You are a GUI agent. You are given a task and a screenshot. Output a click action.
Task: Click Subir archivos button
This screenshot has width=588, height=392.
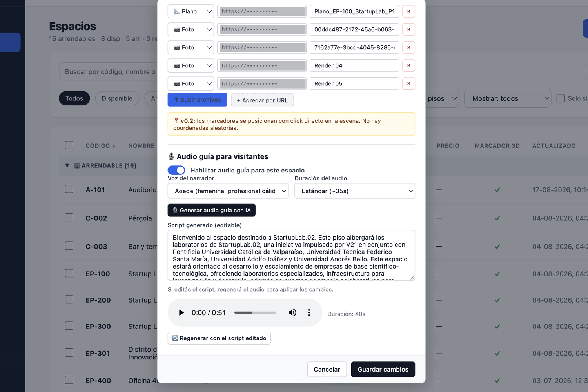click(197, 100)
